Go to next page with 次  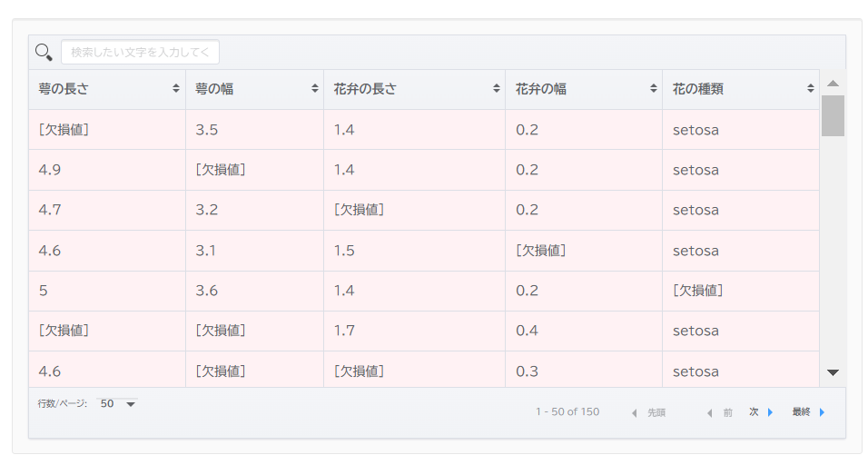pos(761,412)
